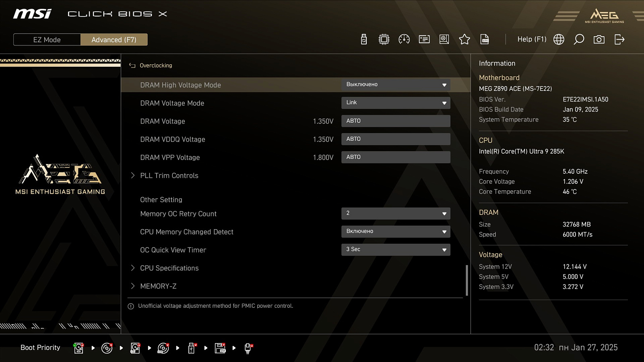This screenshot has height=362, width=644.
Task: Click the MSI logo
Action: [32, 14]
